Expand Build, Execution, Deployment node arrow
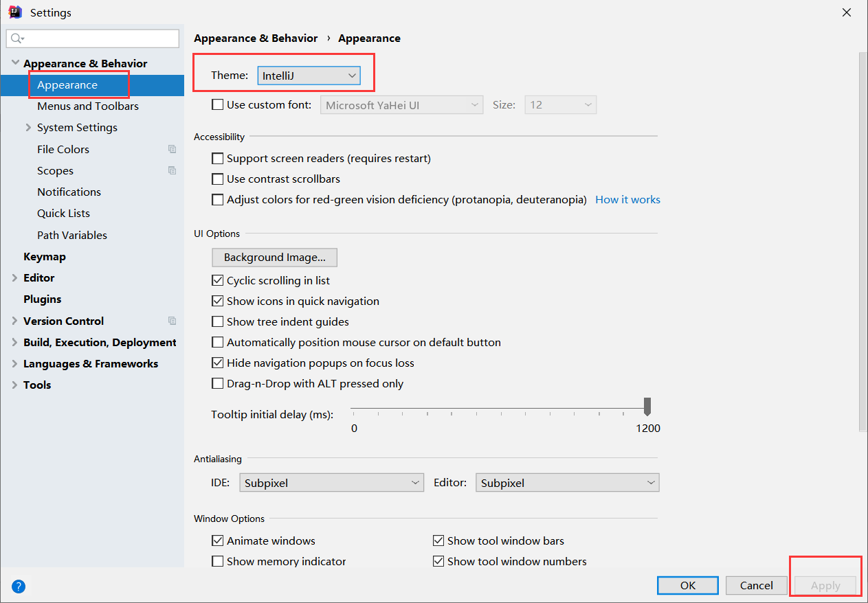This screenshot has width=868, height=603. coord(15,343)
